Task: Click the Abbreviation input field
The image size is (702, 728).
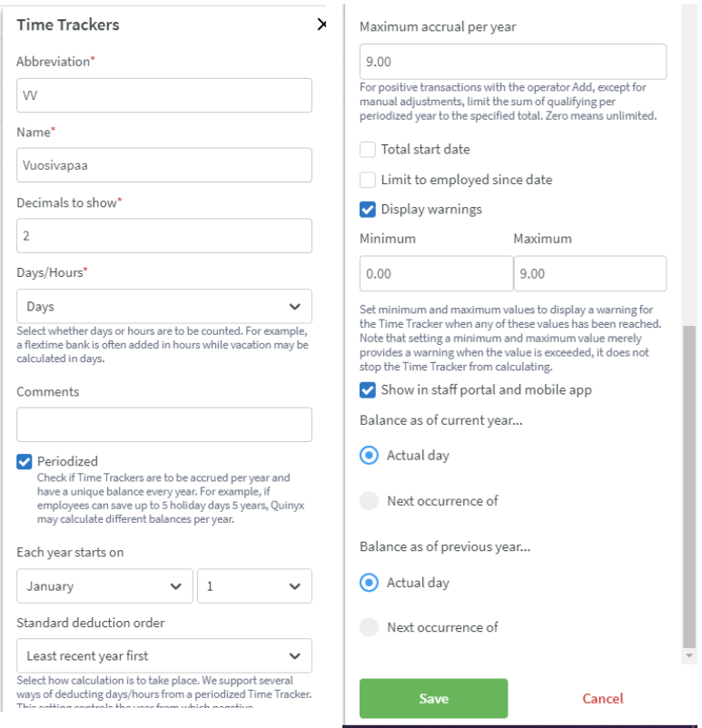Action: tap(163, 95)
